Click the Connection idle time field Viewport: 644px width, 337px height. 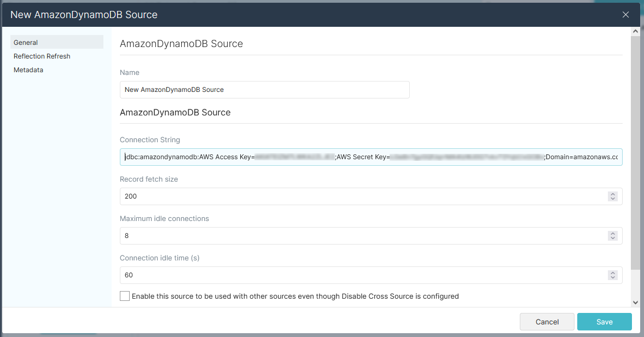coord(361,275)
